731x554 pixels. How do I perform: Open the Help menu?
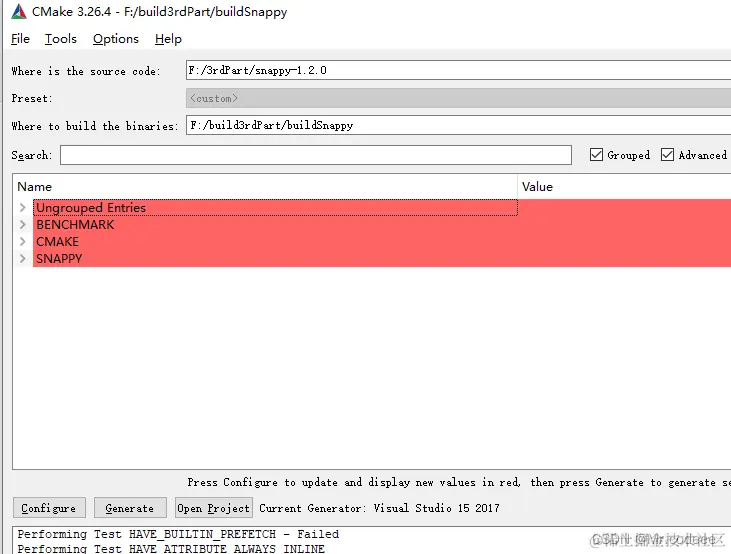pyautogui.click(x=168, y=39)
